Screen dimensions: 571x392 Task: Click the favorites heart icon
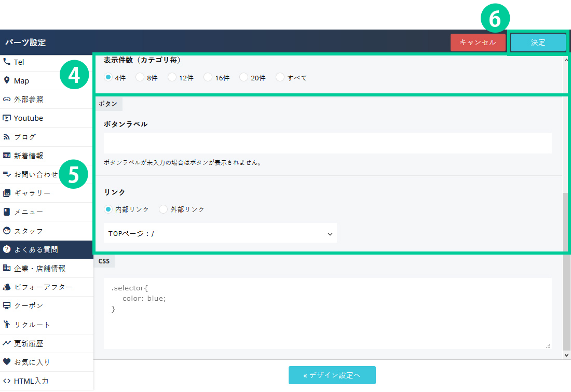[7, 362]
